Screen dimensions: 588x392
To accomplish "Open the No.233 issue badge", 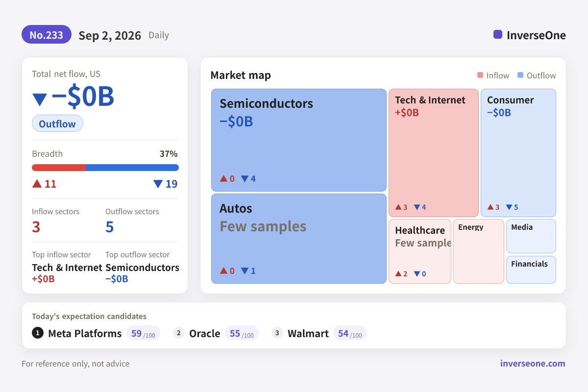I will [x=47, y=35].
